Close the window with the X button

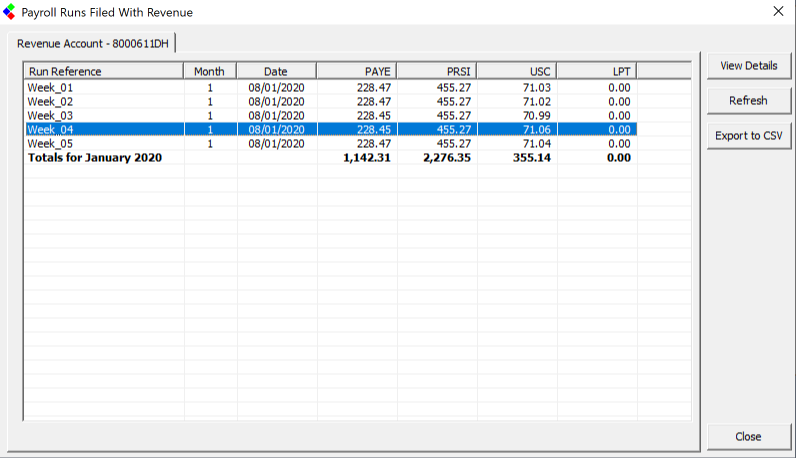coord(778,12)
